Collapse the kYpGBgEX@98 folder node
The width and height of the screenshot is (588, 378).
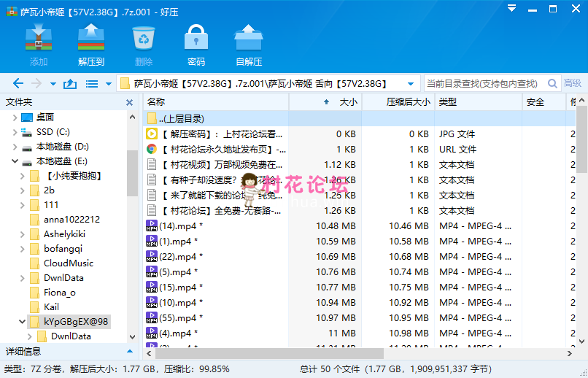(22, 322)
